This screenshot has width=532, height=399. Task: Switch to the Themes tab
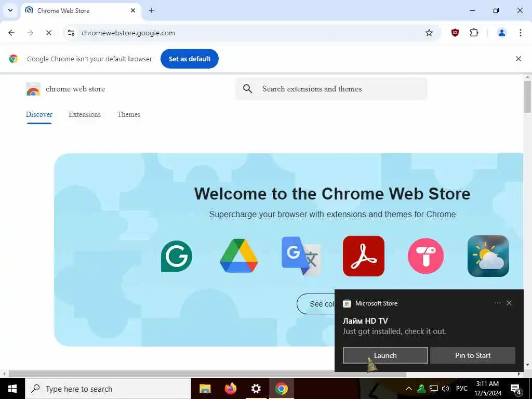(129, 115)
